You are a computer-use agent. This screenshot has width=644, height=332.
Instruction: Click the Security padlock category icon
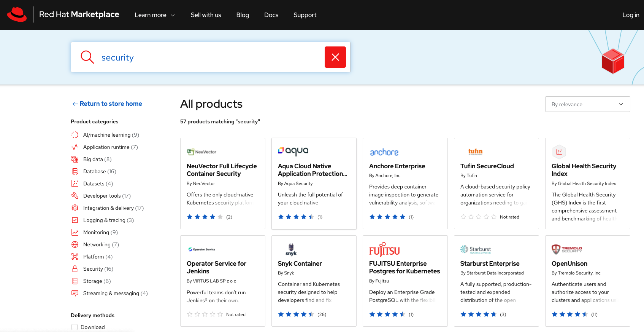(75, 269)
